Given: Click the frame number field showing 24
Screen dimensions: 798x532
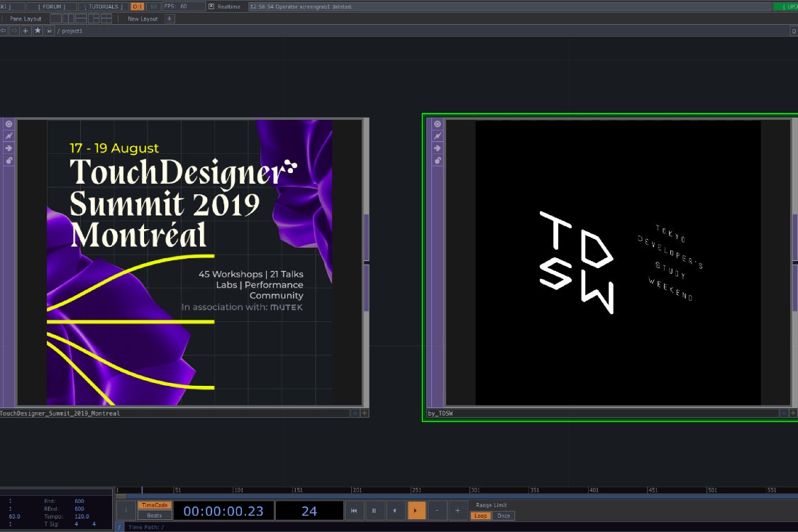Looking at the screenshot, I should tap(309, 511).
